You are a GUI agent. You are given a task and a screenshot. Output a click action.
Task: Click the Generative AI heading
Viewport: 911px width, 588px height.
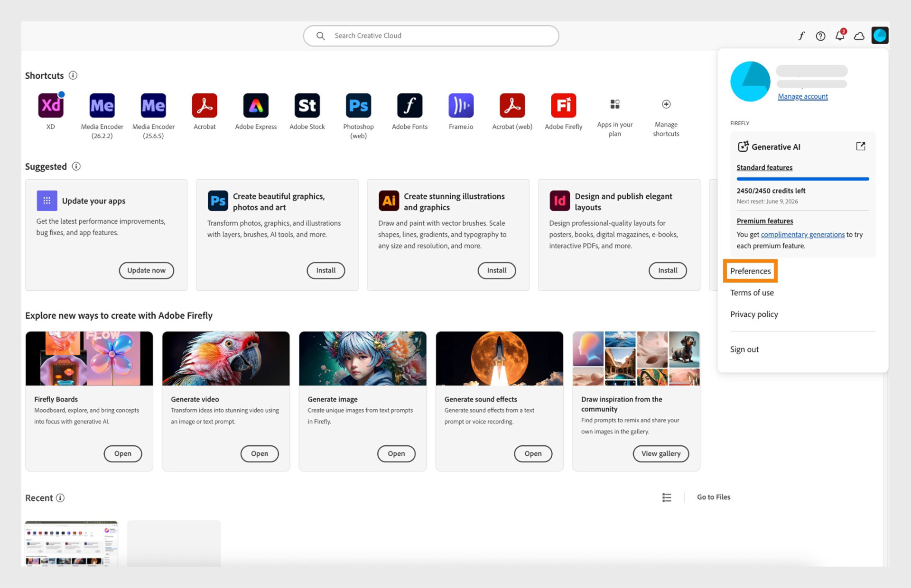776,147
